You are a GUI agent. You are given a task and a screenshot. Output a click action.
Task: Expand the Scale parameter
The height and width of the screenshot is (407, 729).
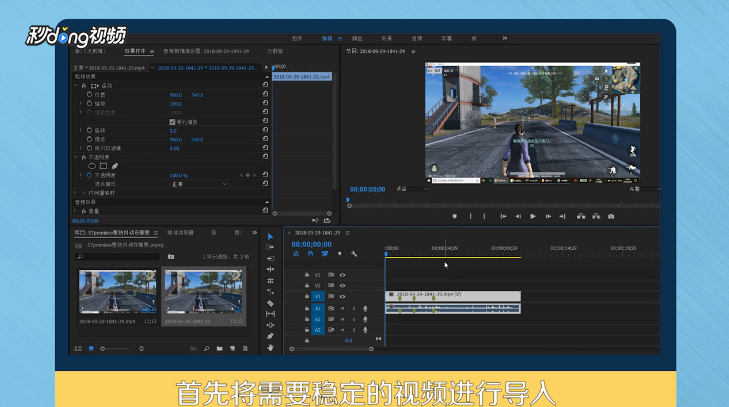(80, 104)
